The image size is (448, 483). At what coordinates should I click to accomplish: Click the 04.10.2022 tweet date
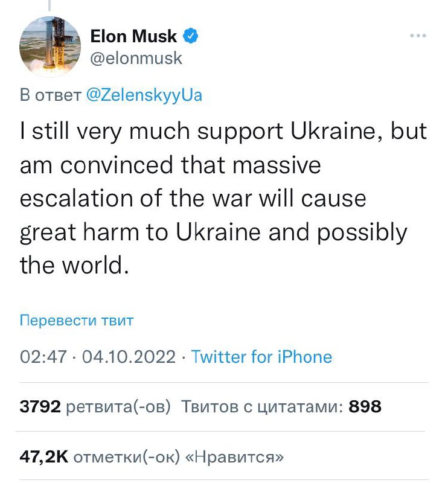pyautogui.click(x=128, y=357)
